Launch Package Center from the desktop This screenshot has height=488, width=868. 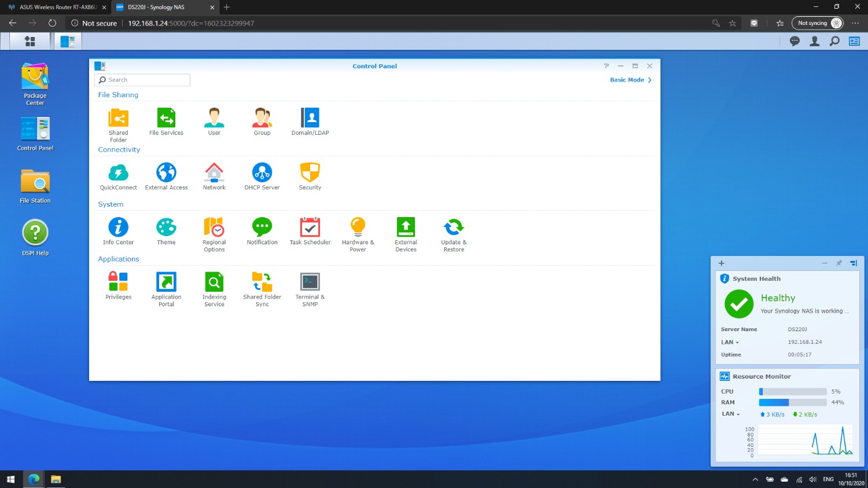[x=35, y=84]
